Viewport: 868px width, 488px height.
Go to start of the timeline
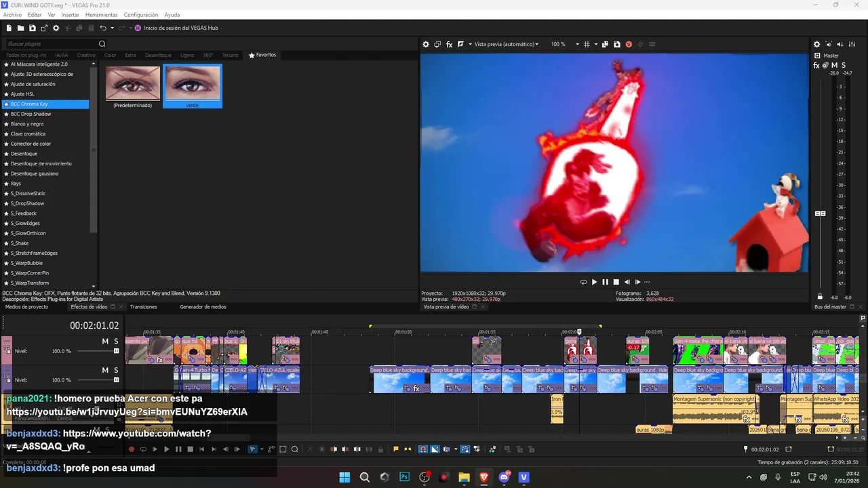tap(202, 449)
